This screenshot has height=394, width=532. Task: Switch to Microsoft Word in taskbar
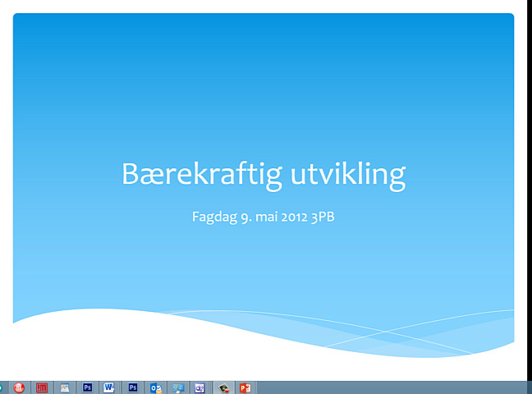(109, 387)
